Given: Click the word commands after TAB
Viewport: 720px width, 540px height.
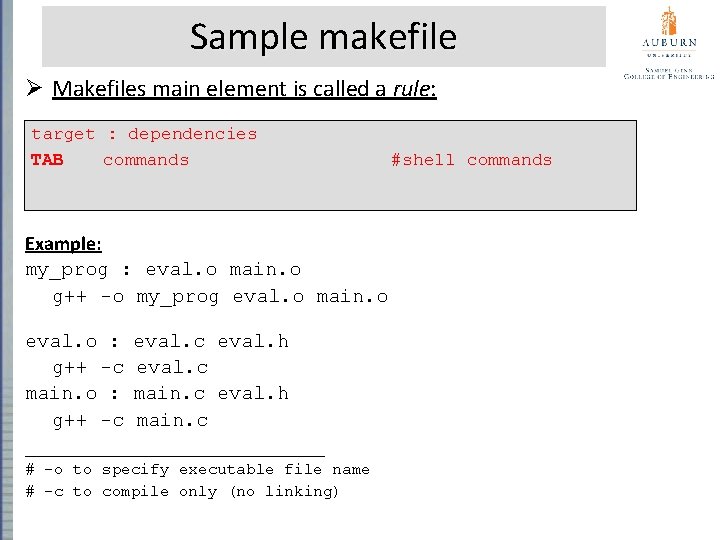Looking at the screenshot, I should coord(146,160).
